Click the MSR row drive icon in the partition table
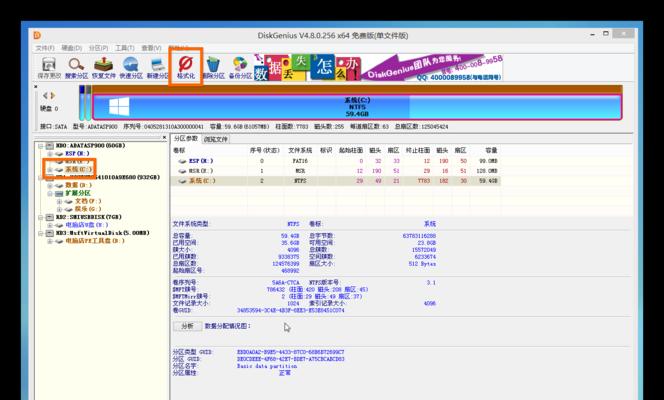The height and width of the screenshot is (400, 664). [182, 171]
